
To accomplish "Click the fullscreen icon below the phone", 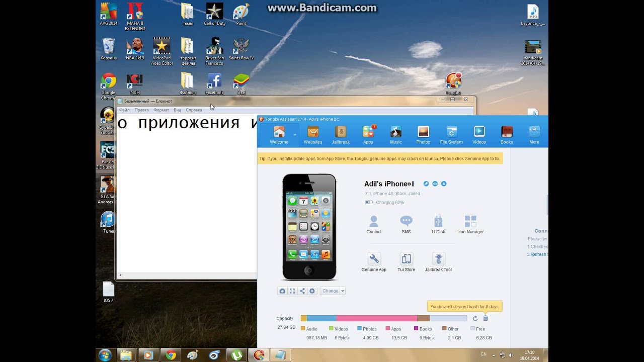I will pyautogui.click(x=292, y=291).
